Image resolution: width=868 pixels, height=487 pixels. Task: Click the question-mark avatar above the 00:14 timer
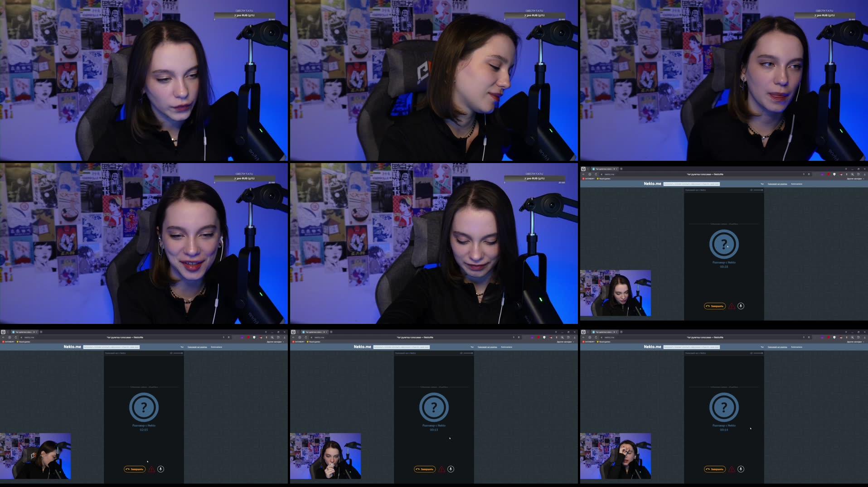pos(724,408)
